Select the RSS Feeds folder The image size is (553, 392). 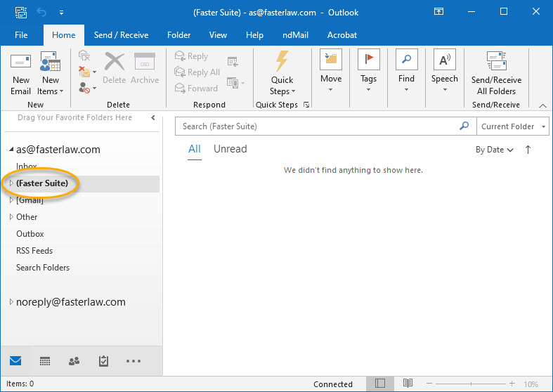pos(34,251)
